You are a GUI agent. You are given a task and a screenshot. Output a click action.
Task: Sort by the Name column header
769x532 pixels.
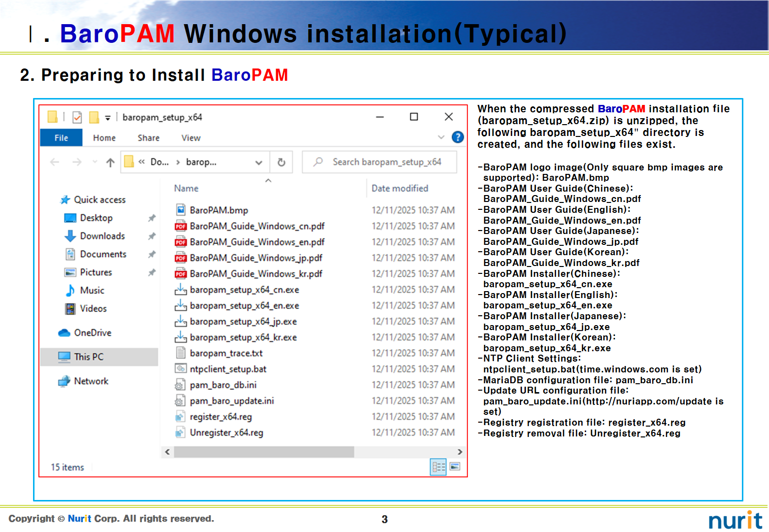click(x=186, y=188)
